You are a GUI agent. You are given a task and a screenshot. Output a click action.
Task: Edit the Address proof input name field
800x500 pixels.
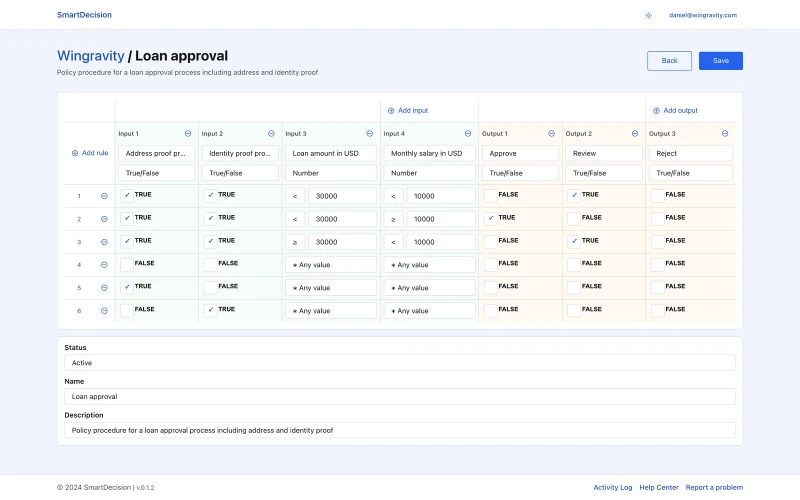pos(157,153)
